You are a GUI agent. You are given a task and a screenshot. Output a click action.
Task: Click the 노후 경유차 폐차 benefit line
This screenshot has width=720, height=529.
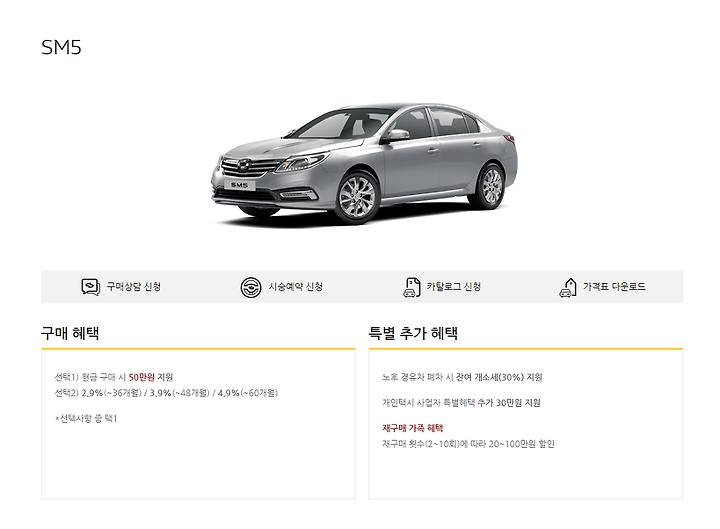pyautogui.click(x=462, y=377)
